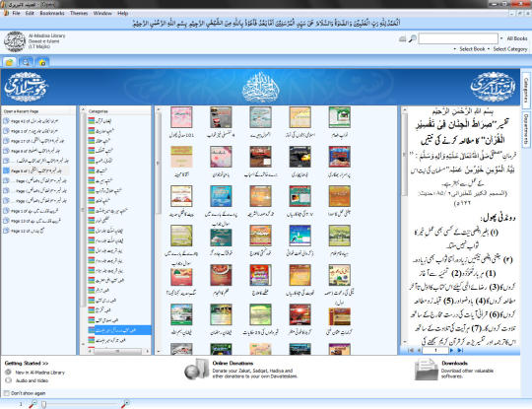Screen dimensions: 532x409
Task: Click the page number field in reader
Action: point(435,350)
